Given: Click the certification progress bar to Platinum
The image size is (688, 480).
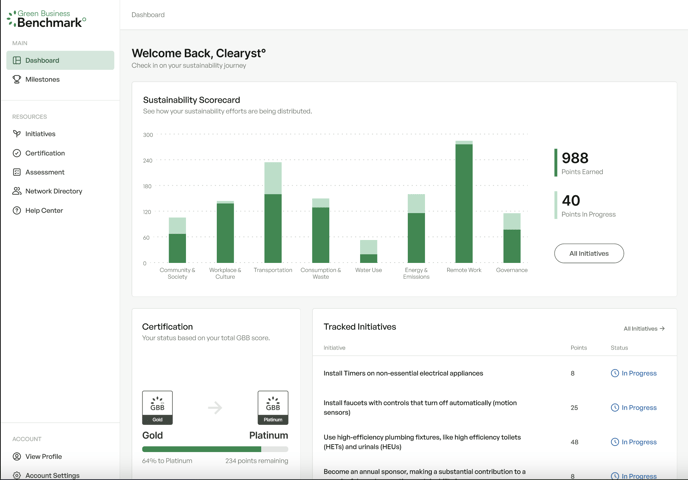Looking at the screenshot, I should (x=215, y=449).
